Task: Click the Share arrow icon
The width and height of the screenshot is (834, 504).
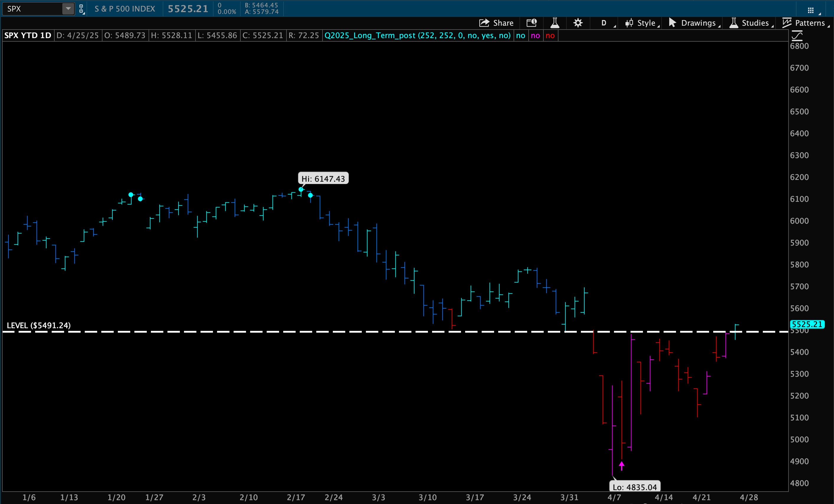Action: coord(484,23)
